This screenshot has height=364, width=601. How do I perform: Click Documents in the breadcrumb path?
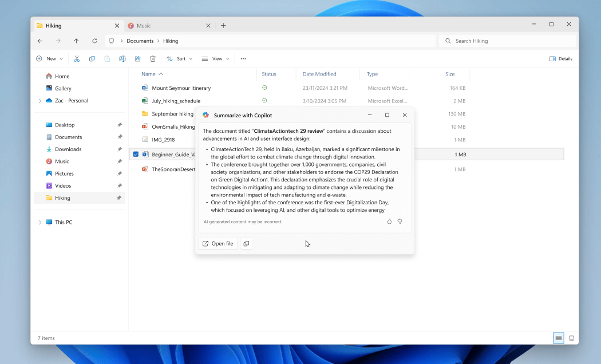click(x=141, y=41)
